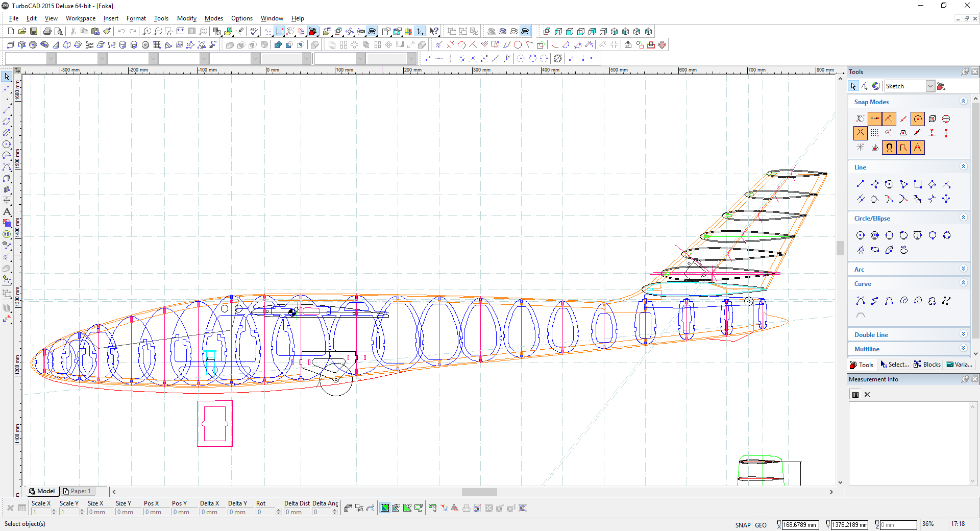
Task: Click the Paste clipboard icon
Action: [95, 31]
